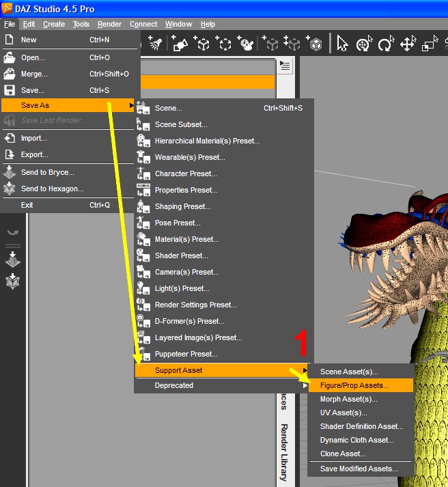The height and width of the screenshot is (487, 448).
Task: Open the Tools menu
Action: (81, 24)
